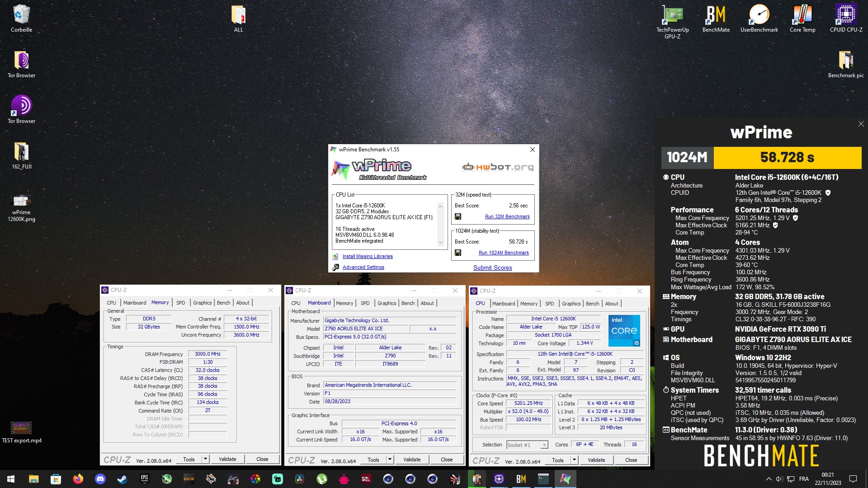Select Memory tab in right CPU-Z window
The width and height of the screenshot is (868, 488).
(x=529, y=304)
